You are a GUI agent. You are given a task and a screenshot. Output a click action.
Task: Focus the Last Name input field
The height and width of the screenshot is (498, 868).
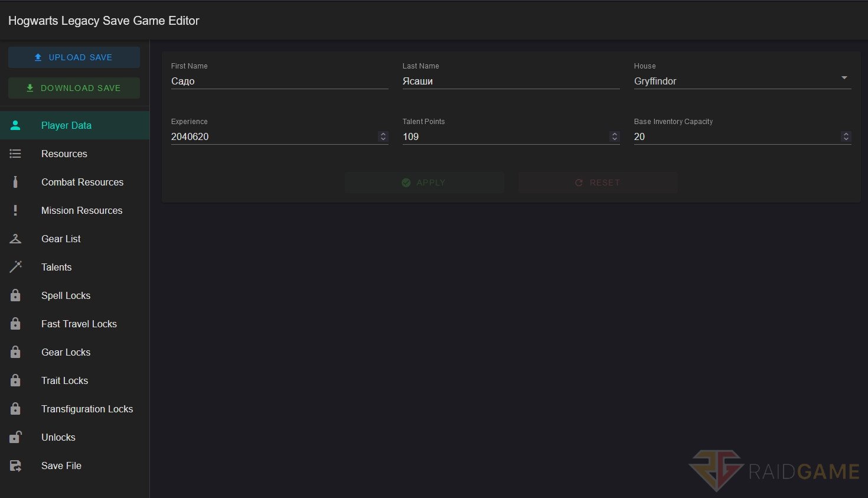[x=511, y=81]
